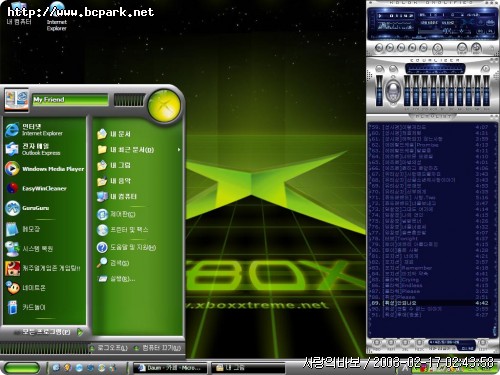Viewport: 500px width, 375px height.
Task: Launch Windows Media Player from Start menu
Action: click(44, 169)
